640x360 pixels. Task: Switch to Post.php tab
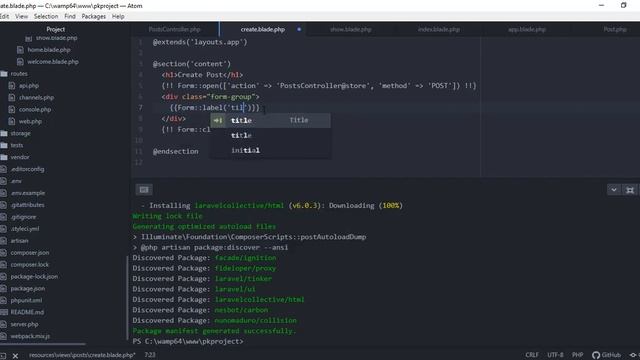click(615, 29)
